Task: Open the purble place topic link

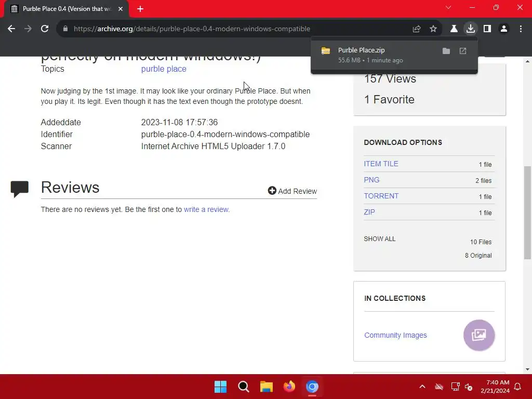Action: point(164,69)
